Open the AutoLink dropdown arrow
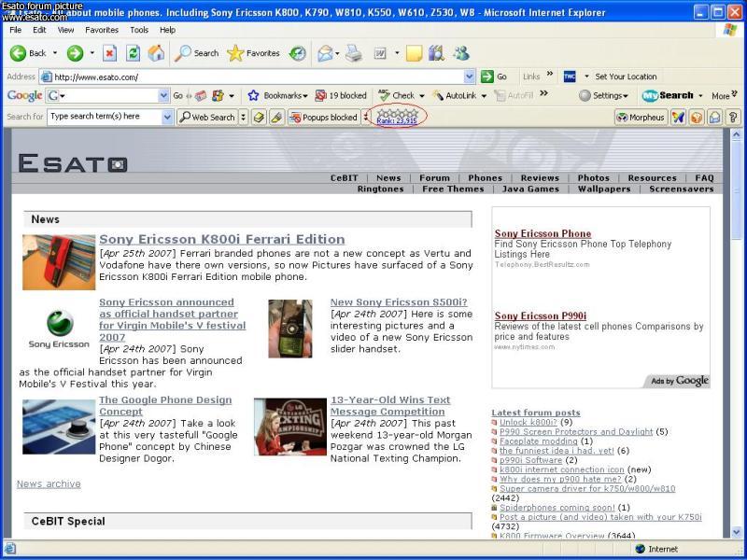This screenshot has width=747, height=560. point(484,96)
